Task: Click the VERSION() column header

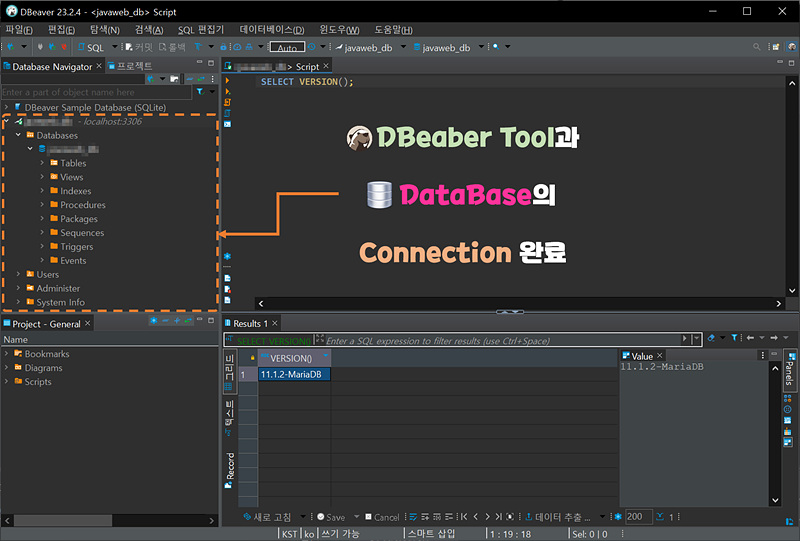Action: [x=294, y=358]
